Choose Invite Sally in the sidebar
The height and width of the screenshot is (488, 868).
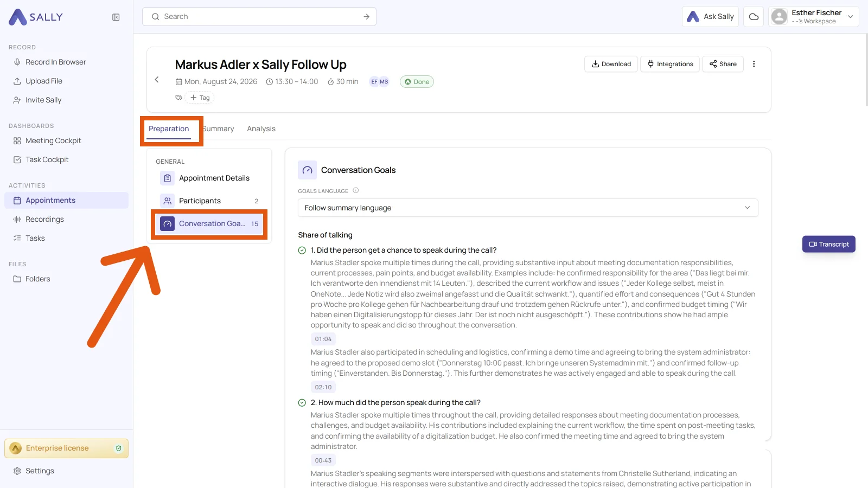tap(67, 100)
